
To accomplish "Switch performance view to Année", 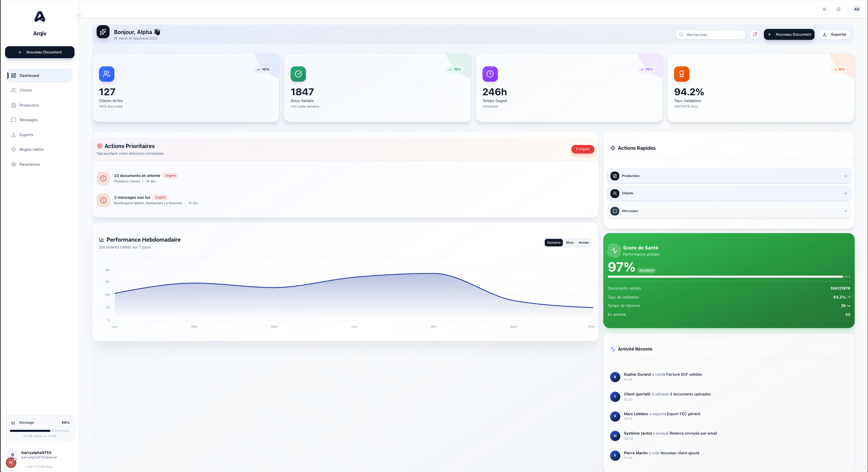I will tap(584, 242).
